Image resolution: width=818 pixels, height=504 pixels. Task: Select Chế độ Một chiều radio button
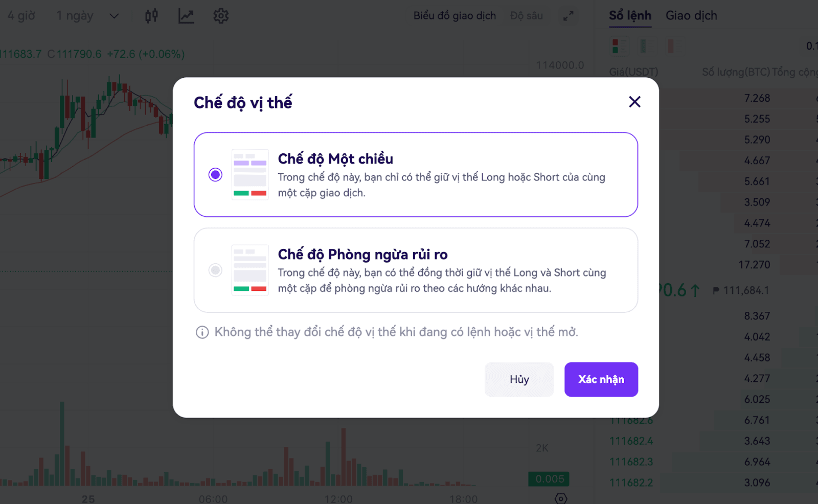215,175
